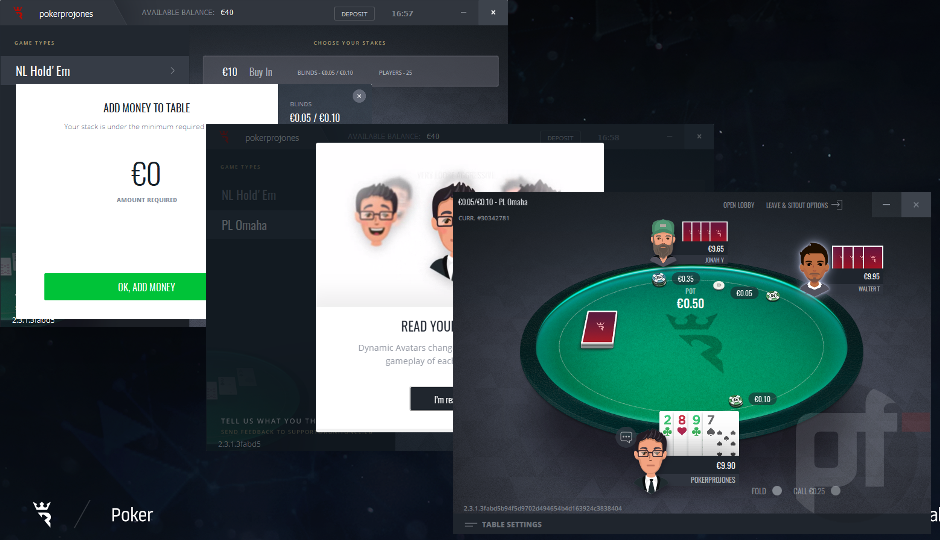Open the chat bubble icon beside Pokerprojones

(626, 437)
